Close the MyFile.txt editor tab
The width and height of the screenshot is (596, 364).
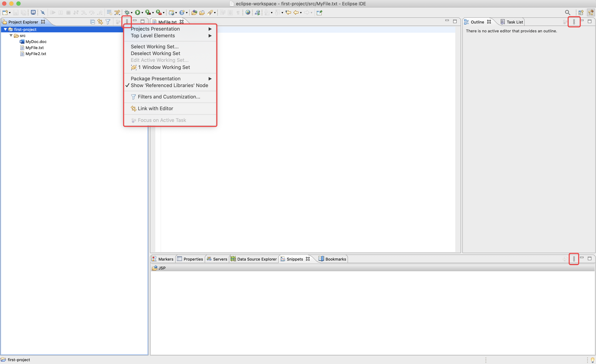click(181, 22)
